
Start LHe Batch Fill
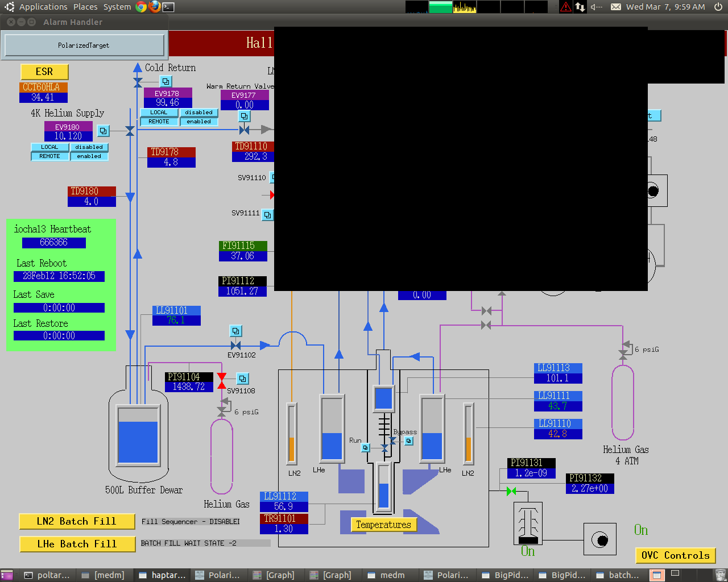(77, 544)
